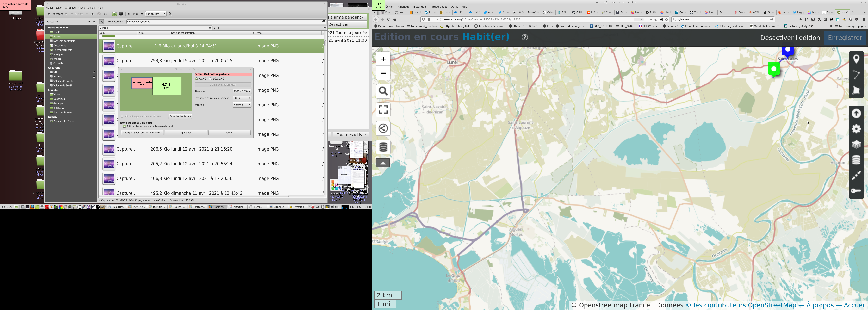Open the map import data icon
Image resolution: width=868 pixels, height=310 pixels.
856,114
